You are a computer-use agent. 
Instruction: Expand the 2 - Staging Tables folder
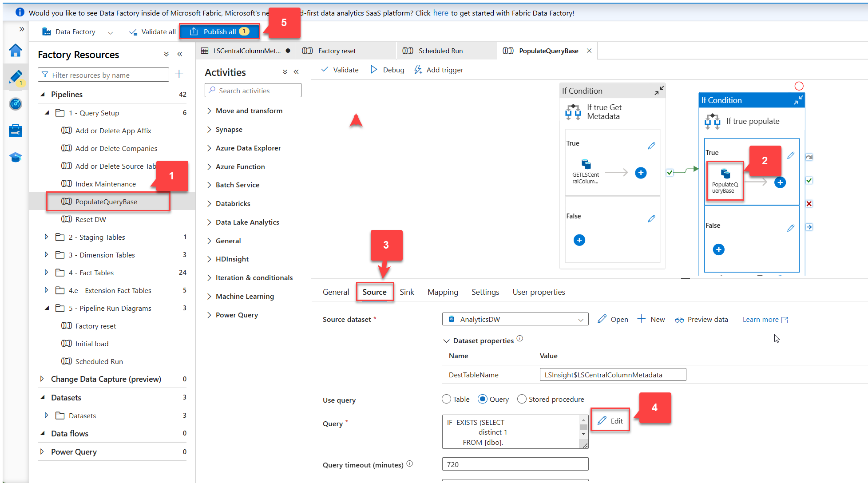click(46, 237)
